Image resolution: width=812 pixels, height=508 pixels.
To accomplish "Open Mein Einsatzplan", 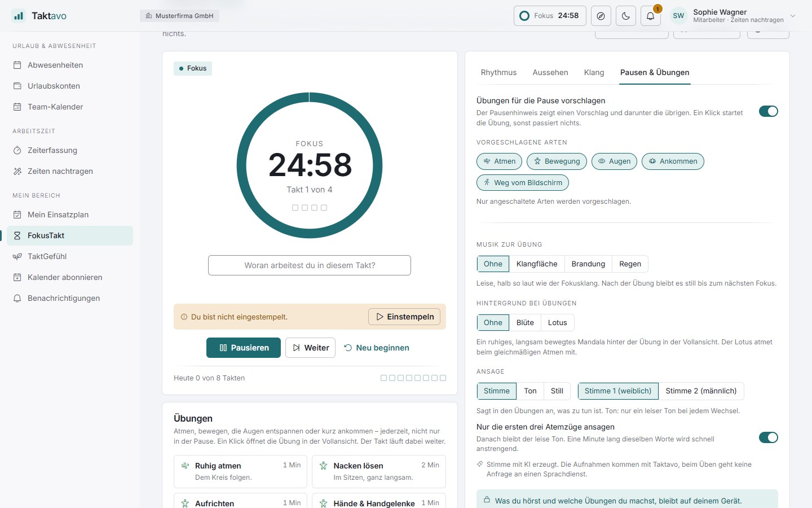I will (x=70, y=214).
